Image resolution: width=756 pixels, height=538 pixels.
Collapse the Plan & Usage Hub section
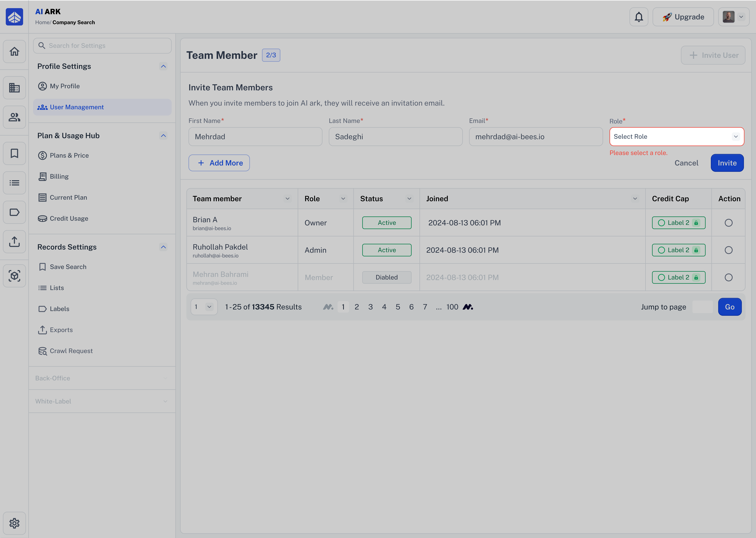164,136
